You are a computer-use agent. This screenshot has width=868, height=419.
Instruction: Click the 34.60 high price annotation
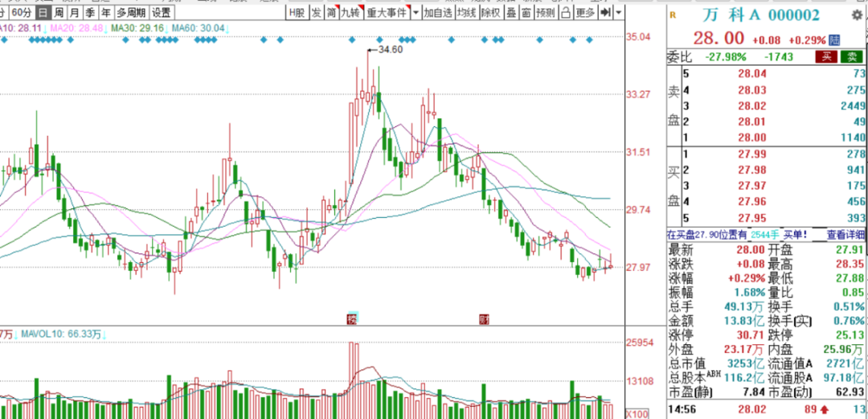pyautogui.click(x=391, y=49)
